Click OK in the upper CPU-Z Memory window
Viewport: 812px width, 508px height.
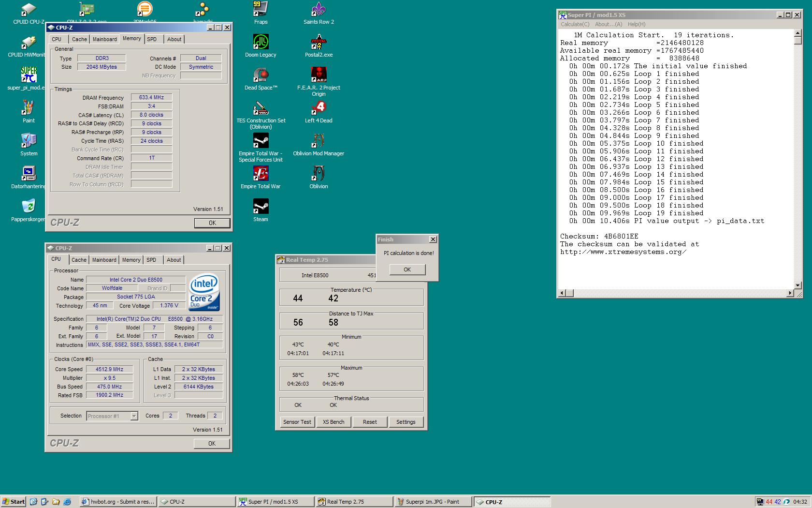(212, 223)
